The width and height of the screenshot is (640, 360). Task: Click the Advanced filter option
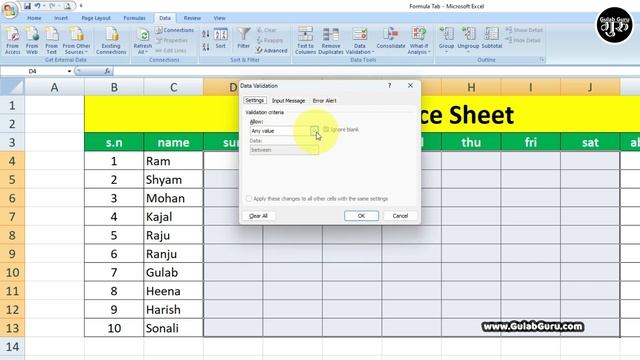point(271,51)
